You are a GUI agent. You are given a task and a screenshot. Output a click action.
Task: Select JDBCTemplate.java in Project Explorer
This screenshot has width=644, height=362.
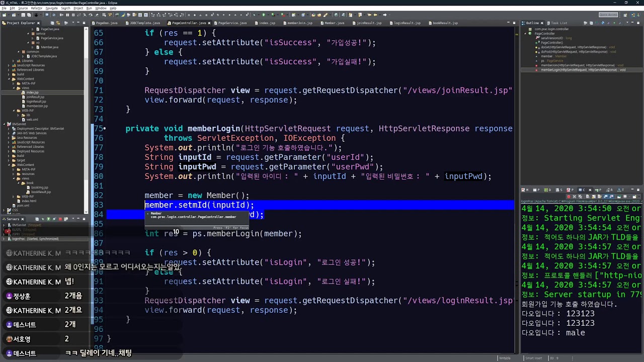coord(44,56)
